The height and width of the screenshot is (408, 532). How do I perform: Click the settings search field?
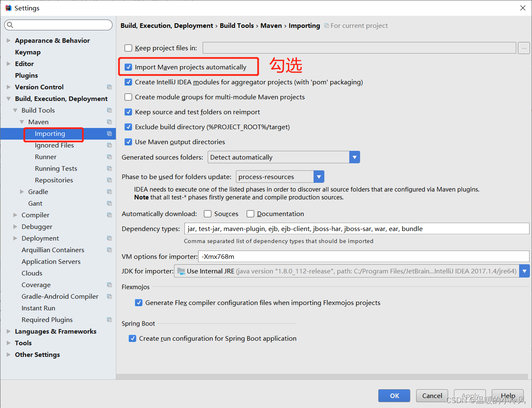[58, 25]
